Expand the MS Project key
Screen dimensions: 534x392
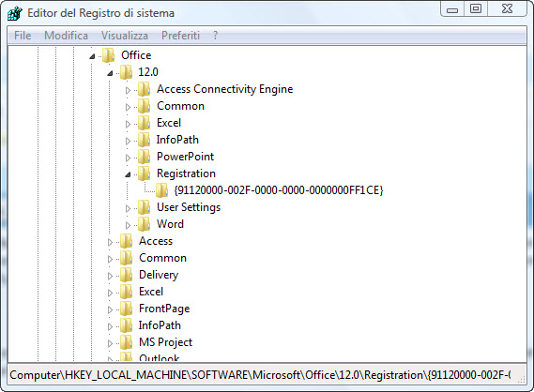110,343
